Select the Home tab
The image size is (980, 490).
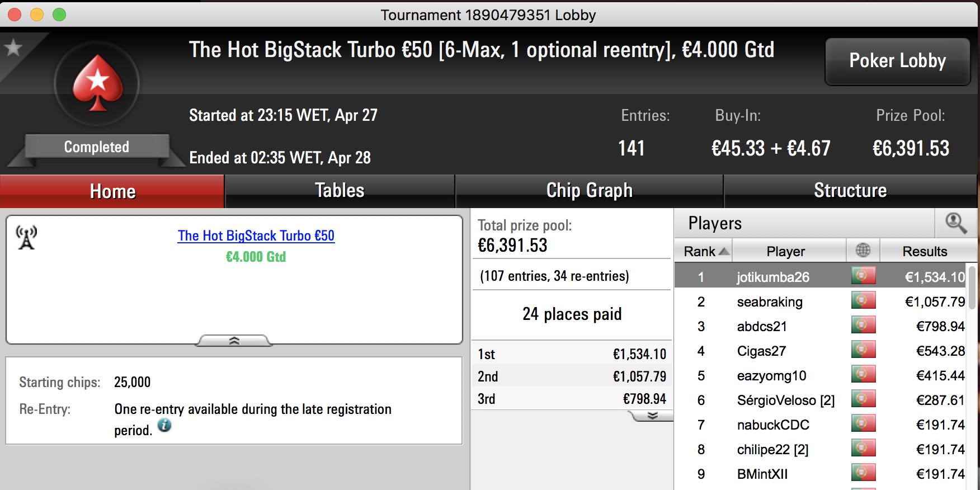tap(112, 191)
